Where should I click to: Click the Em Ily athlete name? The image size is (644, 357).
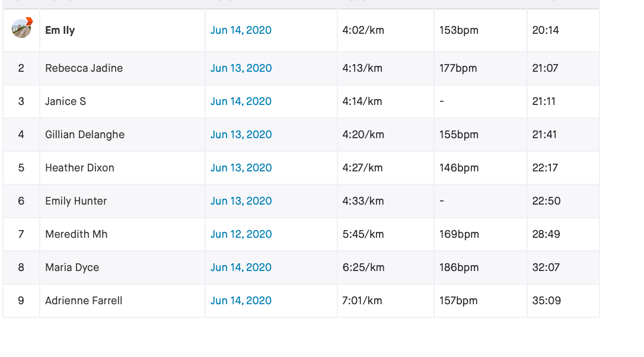pyautogui.click(x=60, y=30)
